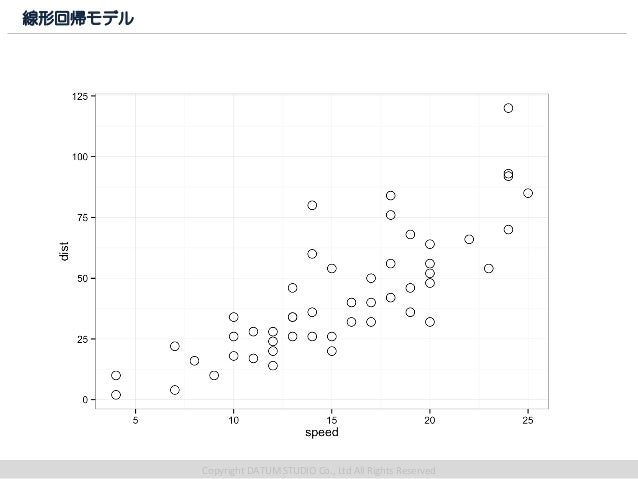
Task: Click the dist y-axis label
Action: click(x=64, y=251)
